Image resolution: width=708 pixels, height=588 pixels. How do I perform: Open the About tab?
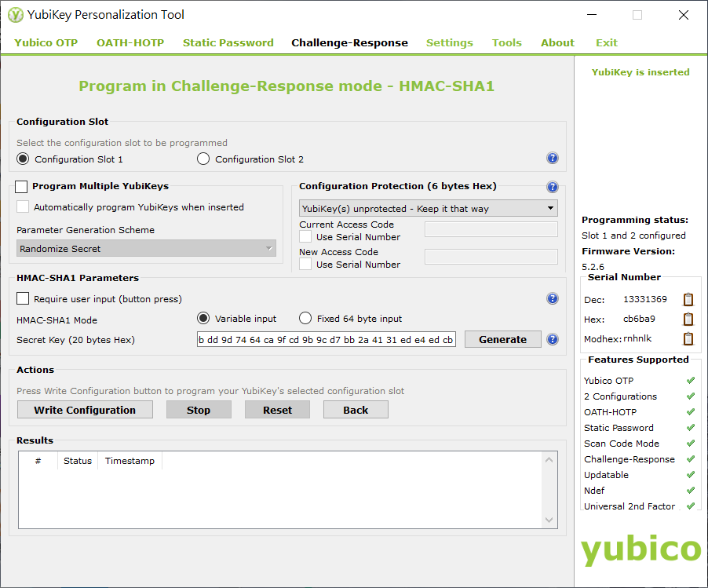coord(557,43)
